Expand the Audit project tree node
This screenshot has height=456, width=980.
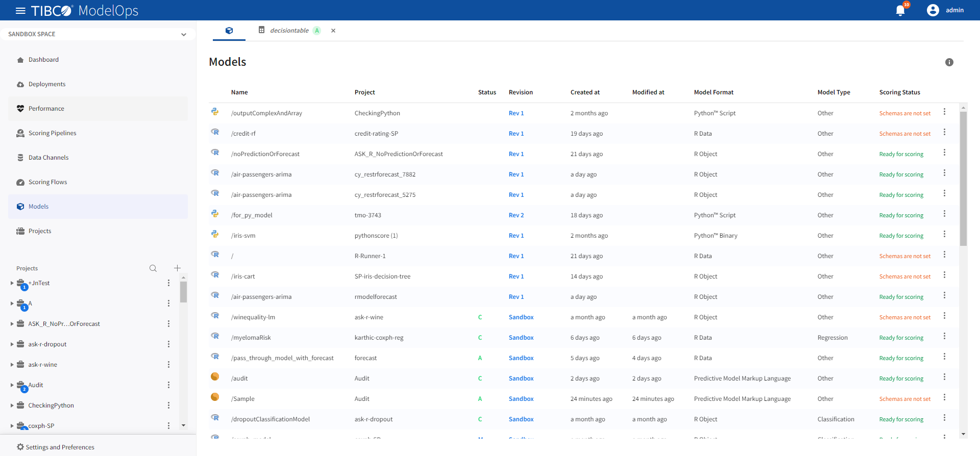pos(12,385)
